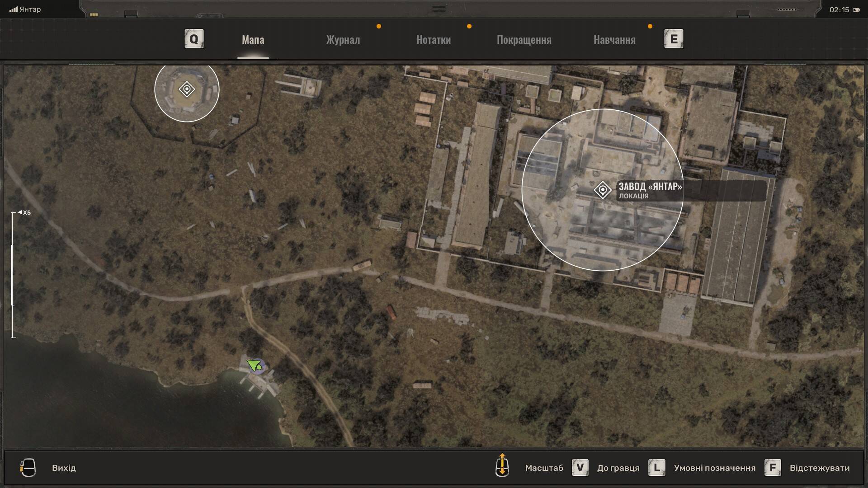Select the Завод «Янтар» location marker

602,190
